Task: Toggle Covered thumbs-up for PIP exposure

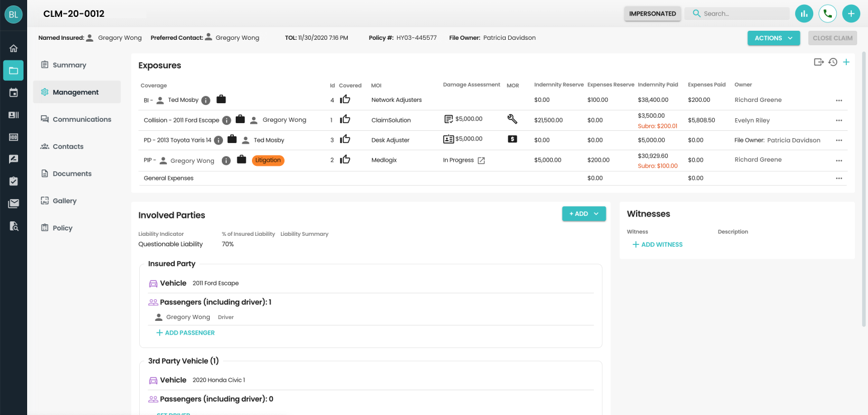Action: point(345,160)
